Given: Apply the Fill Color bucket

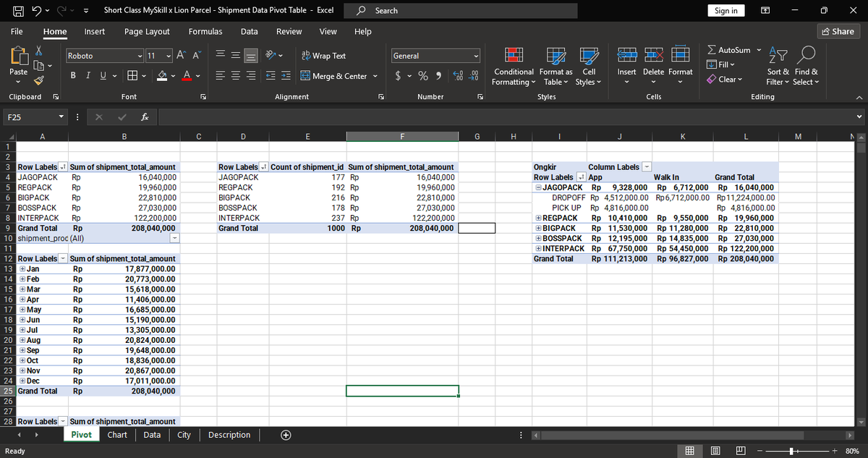Looking at the screenshot, I should pos(163,76).
